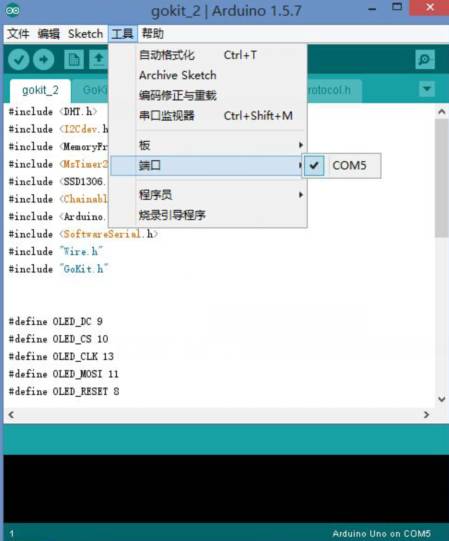The height and width of the screenshot is (541, 449).
Task: Switch to the partially hidden GoKit tab
Action: point(91,90)
